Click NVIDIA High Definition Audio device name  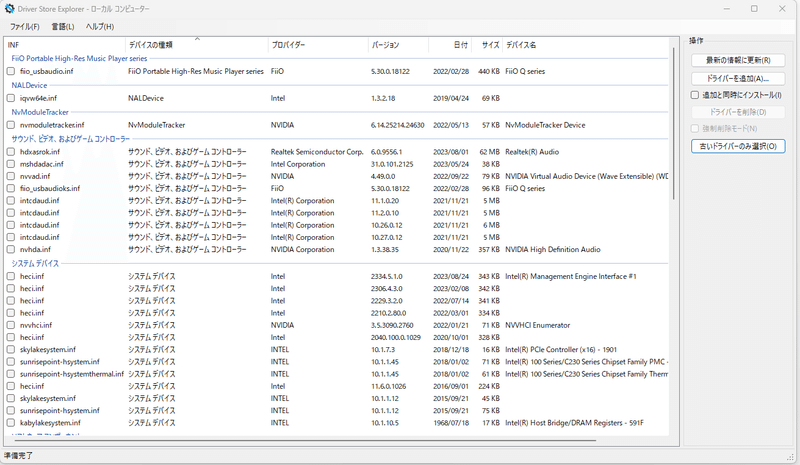[553, 250]
